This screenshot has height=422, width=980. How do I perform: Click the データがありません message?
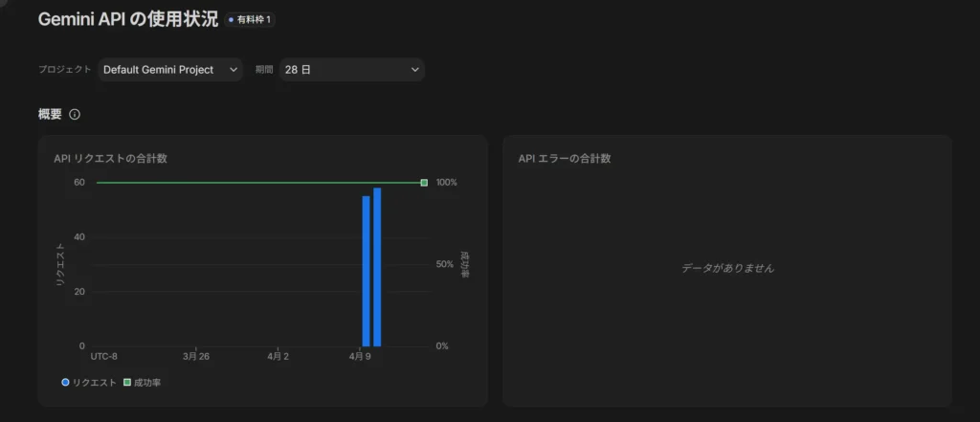click(x=727, y=268)
